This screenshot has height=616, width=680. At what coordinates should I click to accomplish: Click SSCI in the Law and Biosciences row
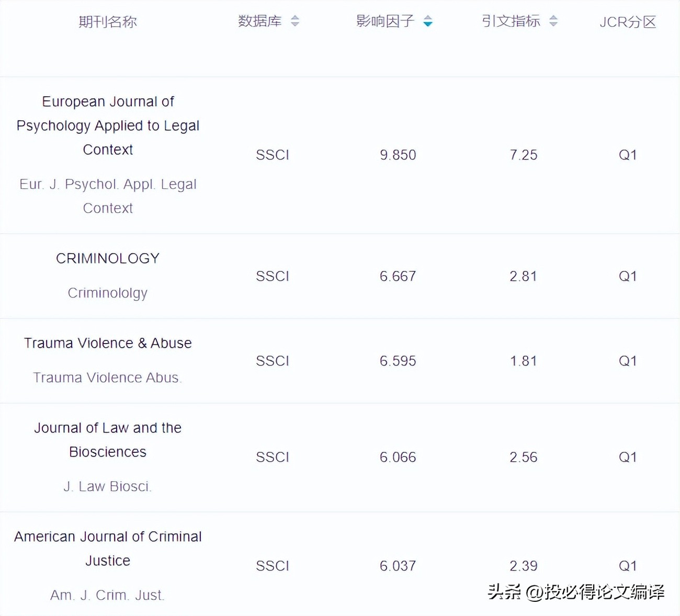[x=273, y=457]
